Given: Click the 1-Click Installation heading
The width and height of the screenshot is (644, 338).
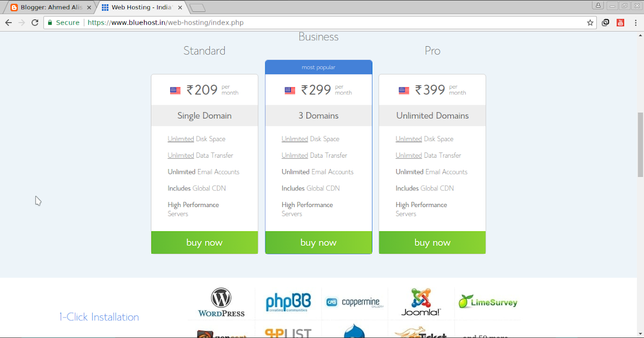Looking at the screenshot, I should [99, 317].
